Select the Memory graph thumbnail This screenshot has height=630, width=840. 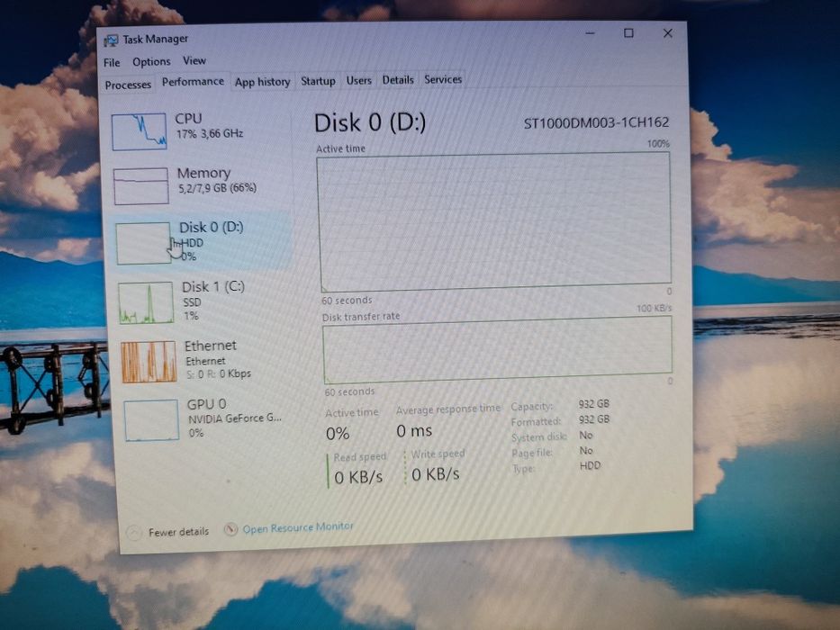pos(141,186)
